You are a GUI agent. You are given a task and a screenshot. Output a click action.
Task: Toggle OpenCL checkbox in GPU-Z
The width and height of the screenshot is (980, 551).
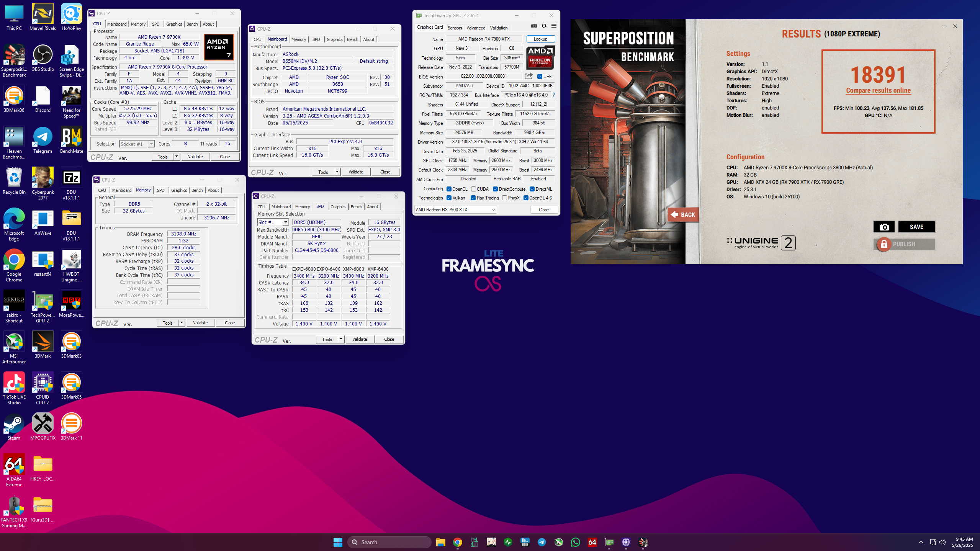[x=449, y=189]
